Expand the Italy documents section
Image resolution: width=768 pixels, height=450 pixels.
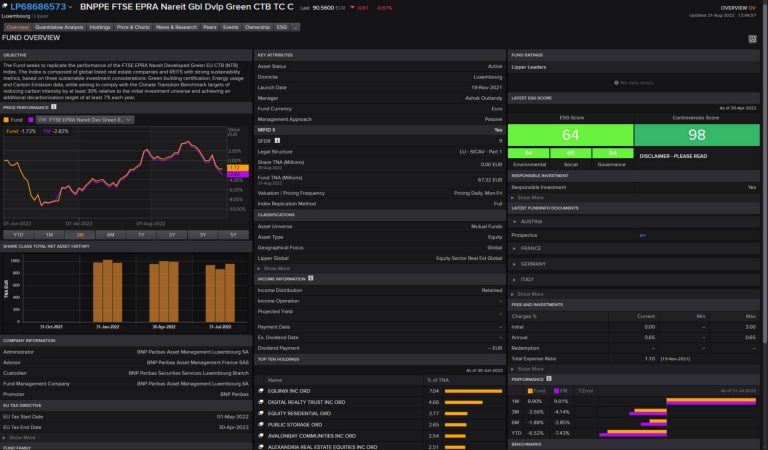[514, 280]
